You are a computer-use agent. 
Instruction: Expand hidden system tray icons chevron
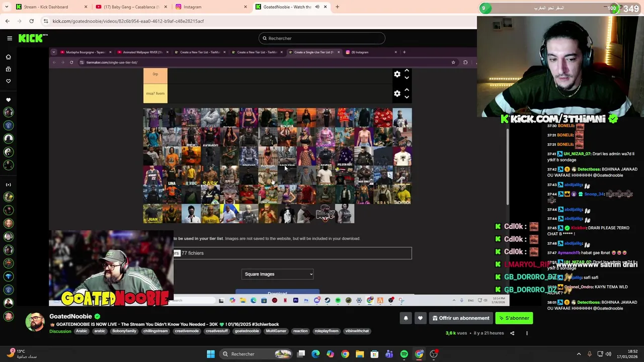click(579, 354)
